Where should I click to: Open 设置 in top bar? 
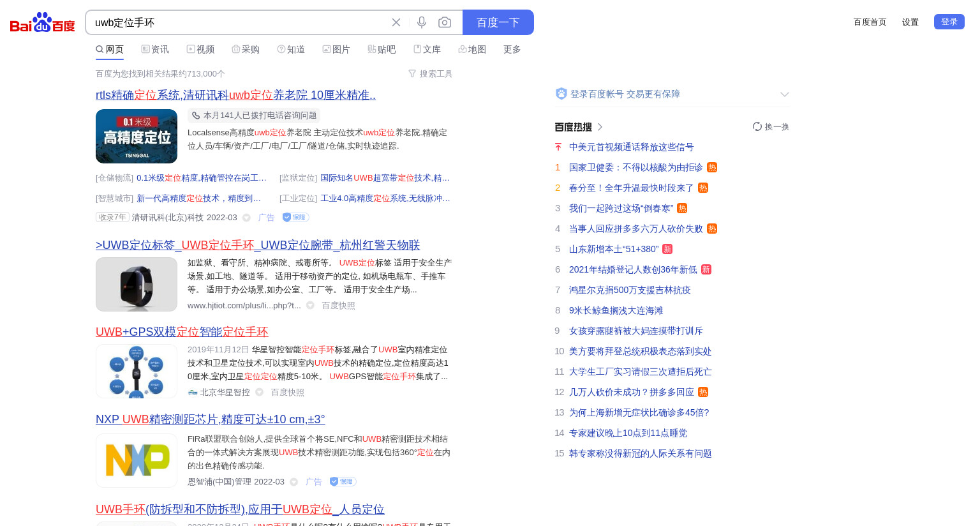pyautogui.click(x=910, y=22)
